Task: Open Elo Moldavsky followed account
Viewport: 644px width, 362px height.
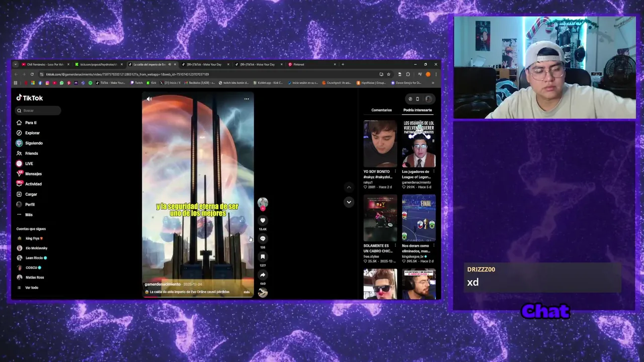Action: click(x=33, y=248)
